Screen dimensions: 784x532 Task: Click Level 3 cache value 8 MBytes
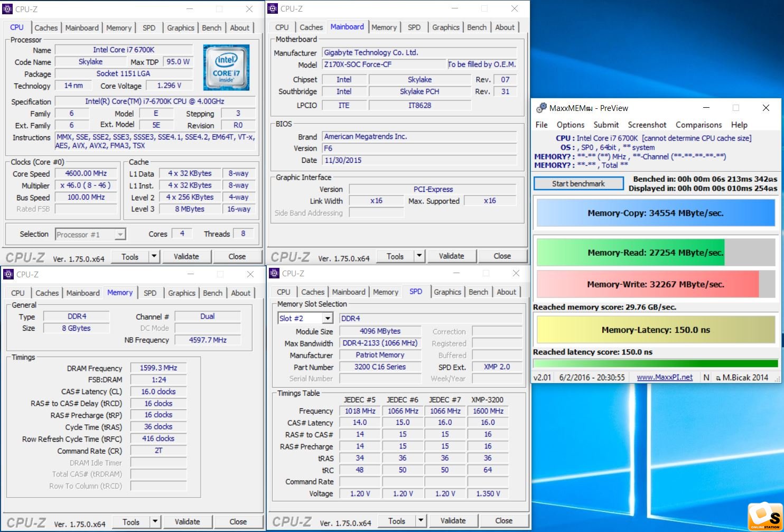coord(190,209)
